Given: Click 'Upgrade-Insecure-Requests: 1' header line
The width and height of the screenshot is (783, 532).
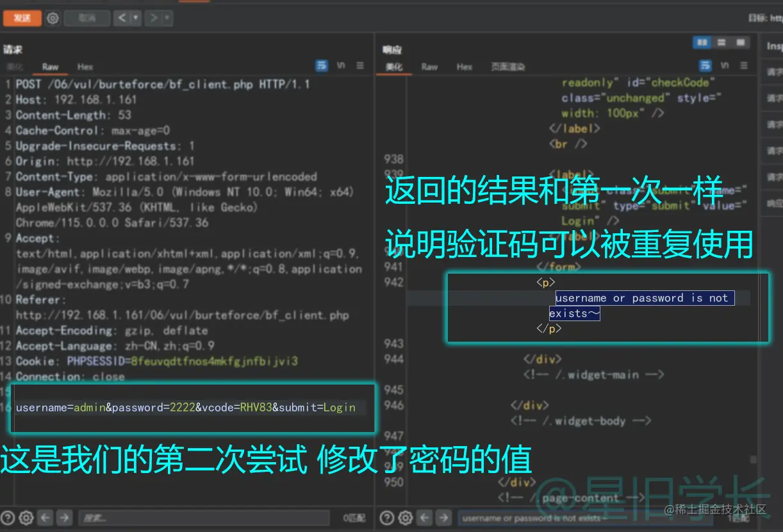Looking at the screenshot, I should 105,145.
